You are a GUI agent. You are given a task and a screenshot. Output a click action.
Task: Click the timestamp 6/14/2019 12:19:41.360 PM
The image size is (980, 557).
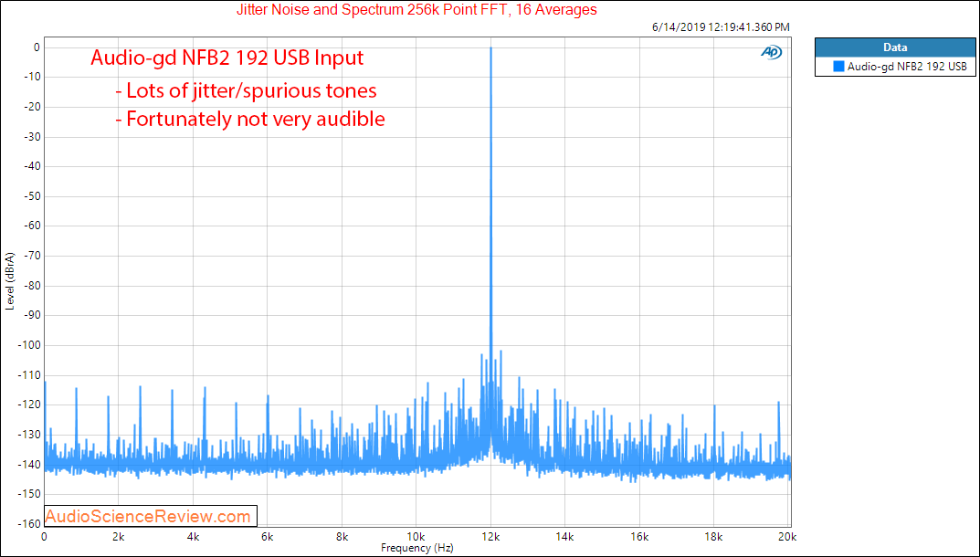tap(721, 26)
